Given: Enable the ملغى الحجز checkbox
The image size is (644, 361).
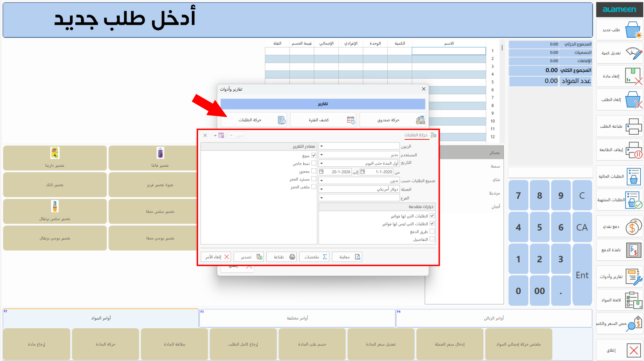Looking at the screenshot, I should [x=313, y=187].
